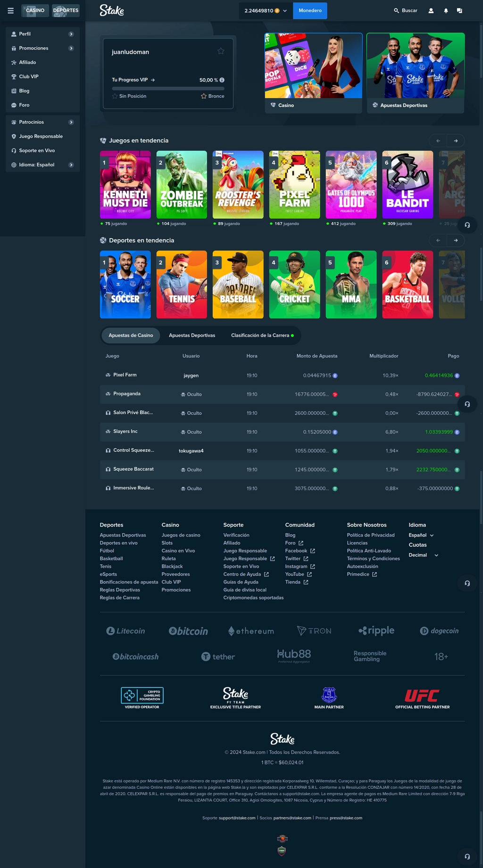Click the Monedero button

click(310, 10)
